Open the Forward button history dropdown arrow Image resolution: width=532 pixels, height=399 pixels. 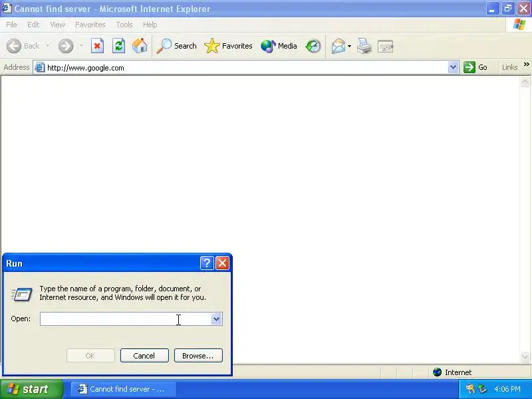click(81, 45)
